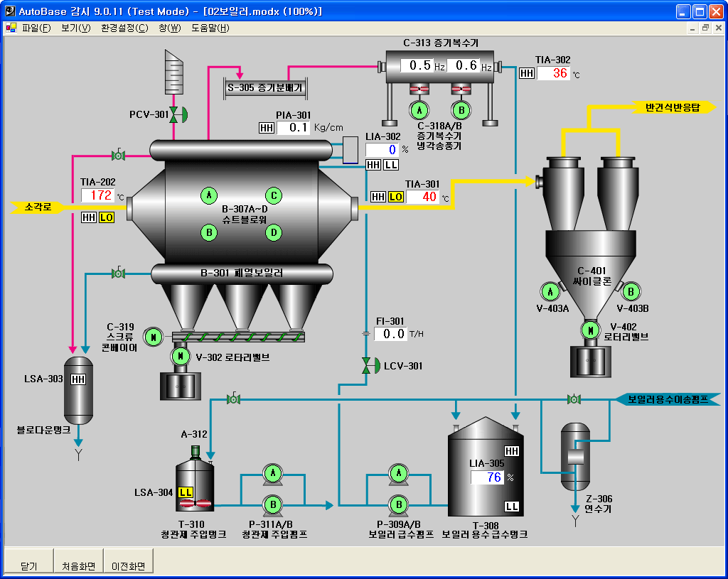728x579 pixels.
Task: Open the 환경설정(C) menu
Action: point(124,28)
